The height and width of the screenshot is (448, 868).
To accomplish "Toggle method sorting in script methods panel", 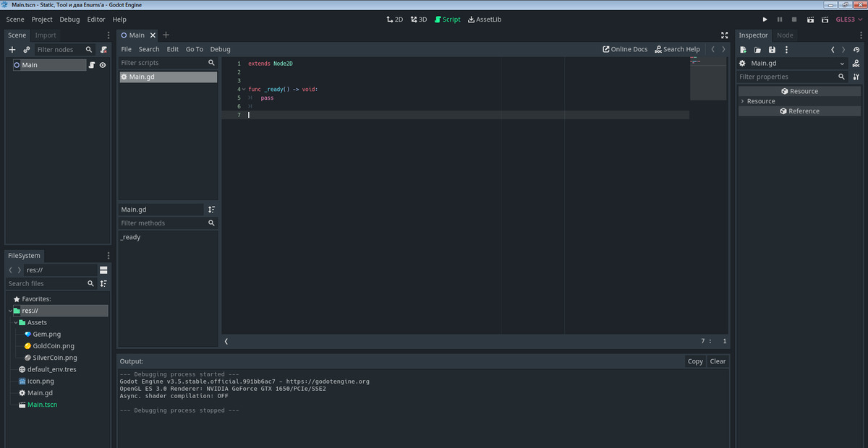I will click(211, 209).
